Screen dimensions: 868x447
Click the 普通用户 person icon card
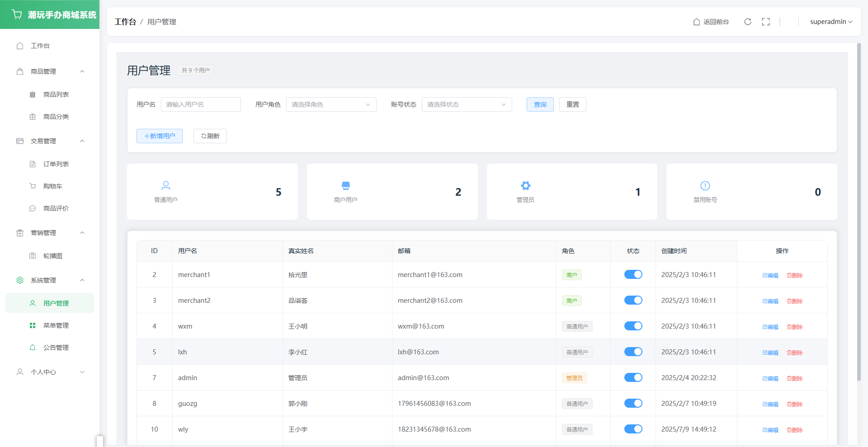[166, 186]
